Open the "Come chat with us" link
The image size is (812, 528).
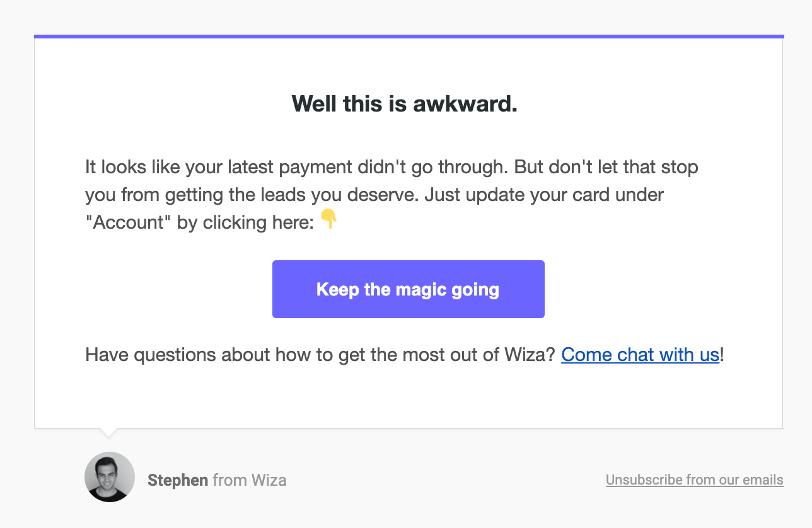(x=640, y=355)
